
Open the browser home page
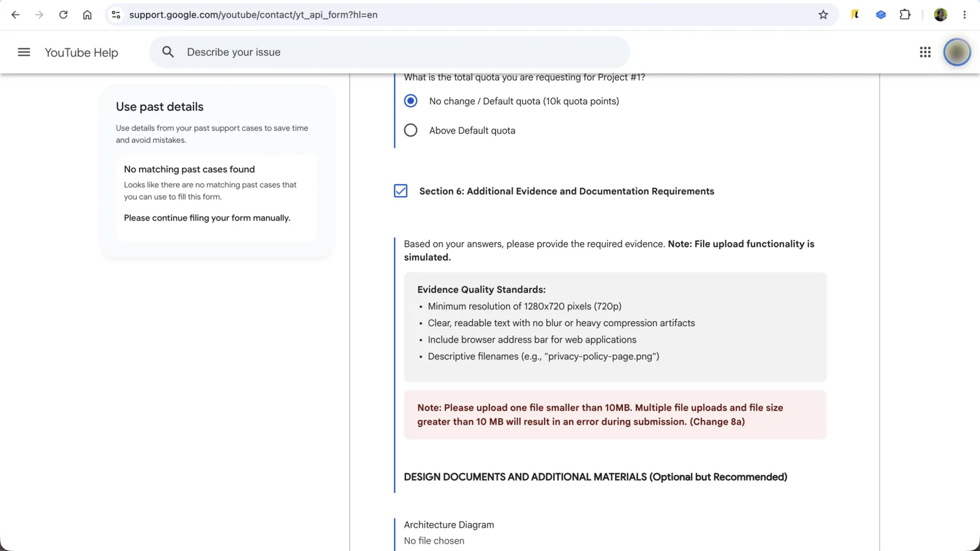tap(87, 15)
